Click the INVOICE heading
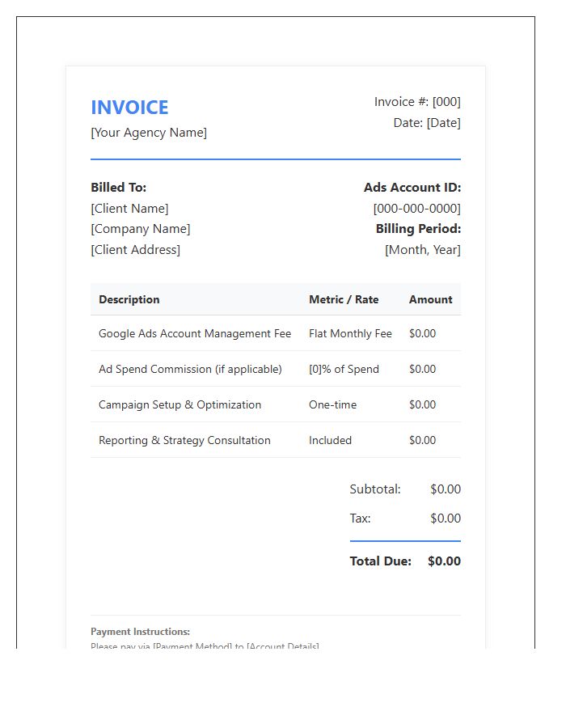The height and width of the screenshot is (728, 566). click(x=129, y=108)
